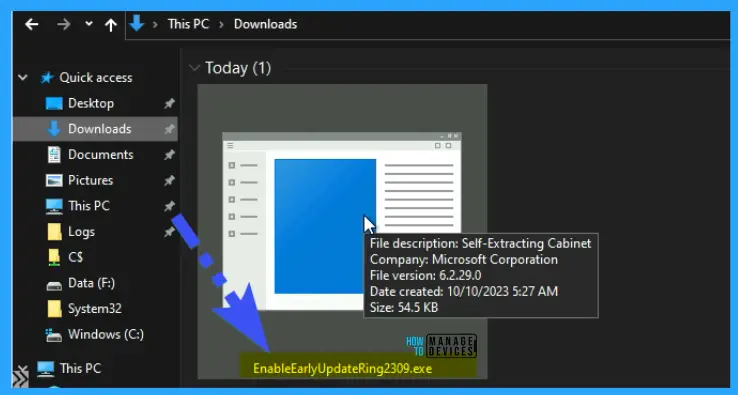The height and width of the screenshot is (395, 738).
Task: Open C$ network share in sidebar
Action: [75, 257]
